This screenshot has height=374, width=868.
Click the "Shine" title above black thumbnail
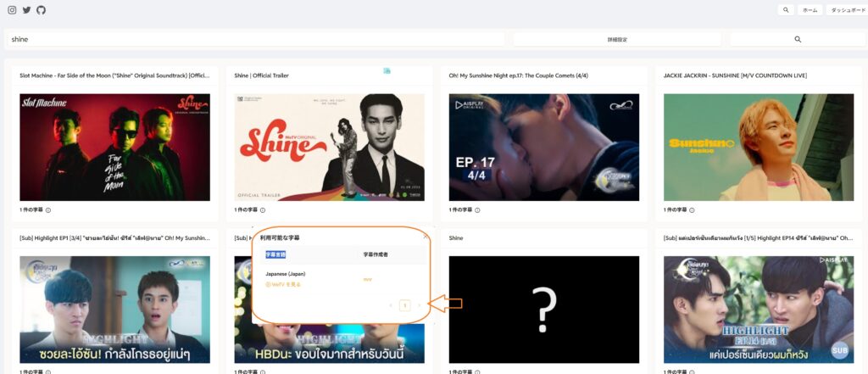(455, 237)
